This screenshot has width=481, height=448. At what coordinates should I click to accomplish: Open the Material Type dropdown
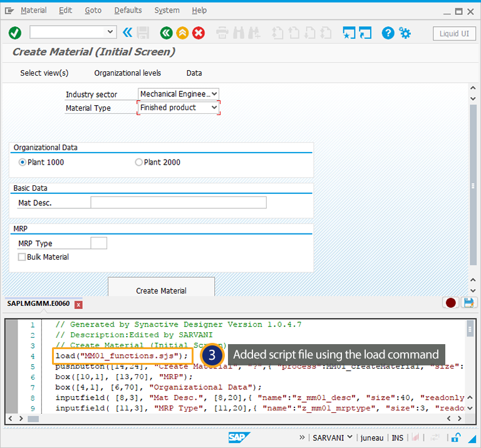click(x=214, y=107)
